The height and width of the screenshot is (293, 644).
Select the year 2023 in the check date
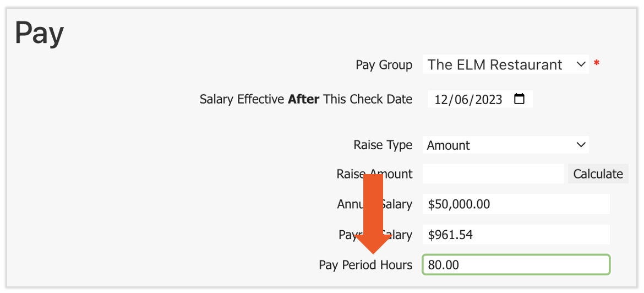488,100
